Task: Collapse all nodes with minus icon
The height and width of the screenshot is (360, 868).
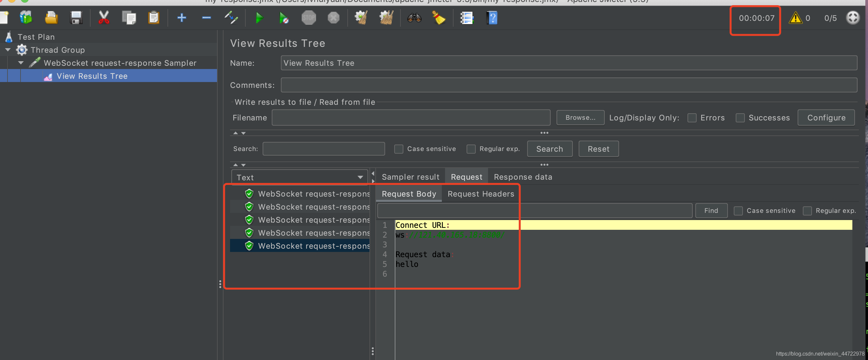Action: coord(207,18)
